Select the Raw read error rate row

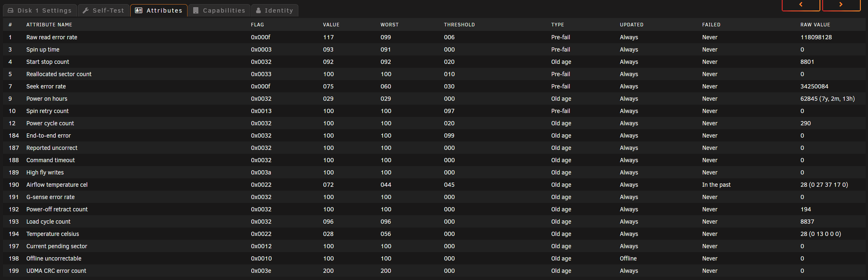pos(52,37)
